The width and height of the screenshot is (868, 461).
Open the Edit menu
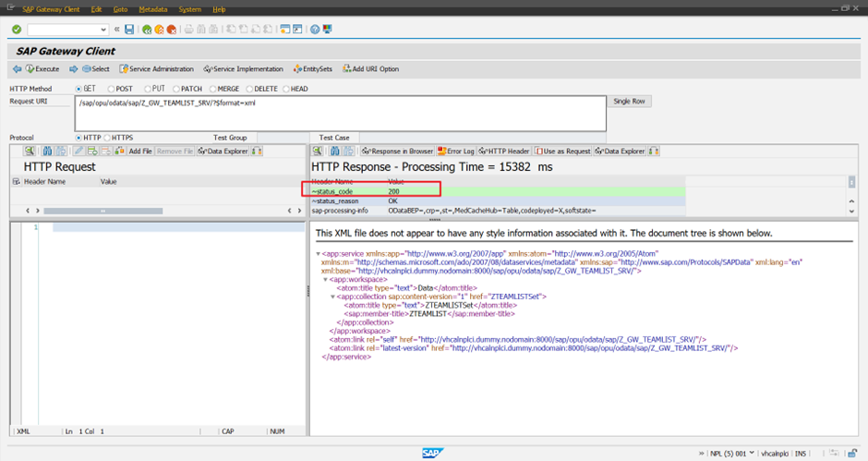pyautogui.click(x=96, y=9)
